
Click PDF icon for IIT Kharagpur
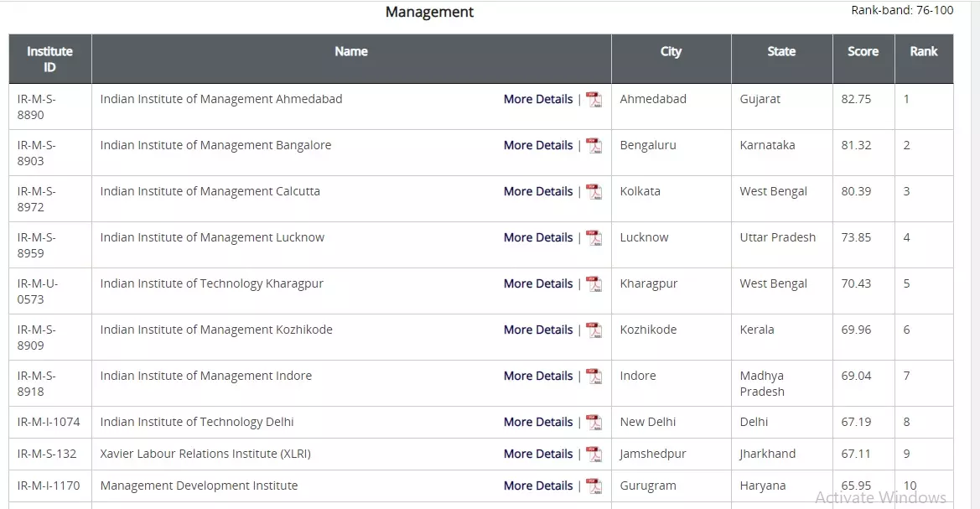[594, 284]
